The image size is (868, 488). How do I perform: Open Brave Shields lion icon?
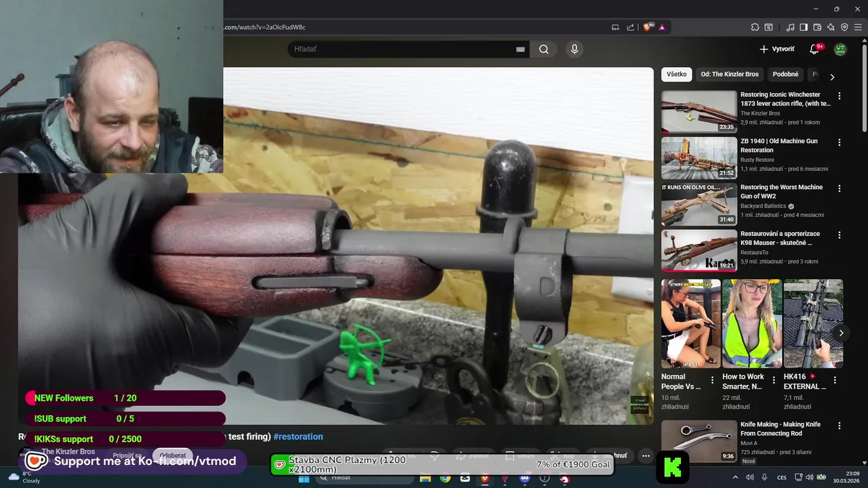coord(647,27)
